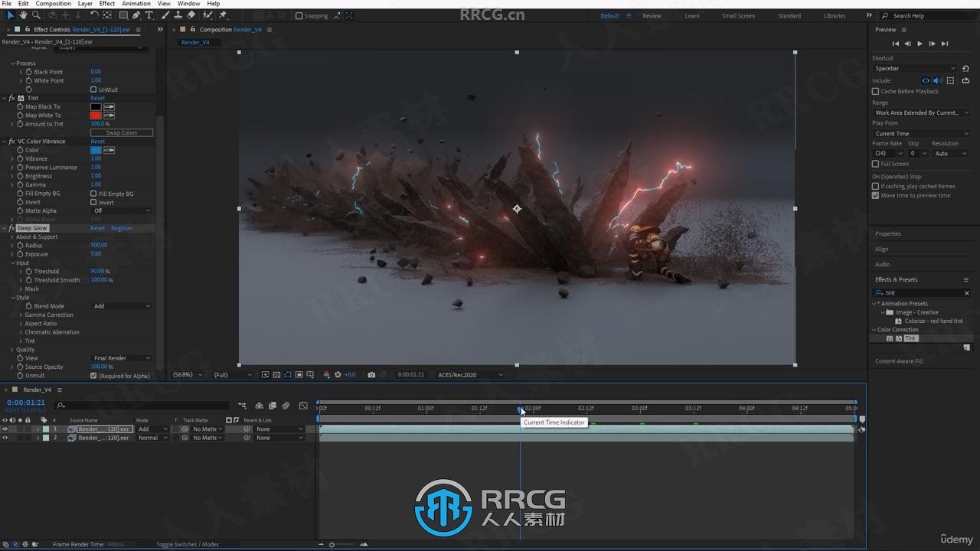The image size is (980, 551).
Task: Select the Zoom magnifier tool
Action: tap(36, 15)
